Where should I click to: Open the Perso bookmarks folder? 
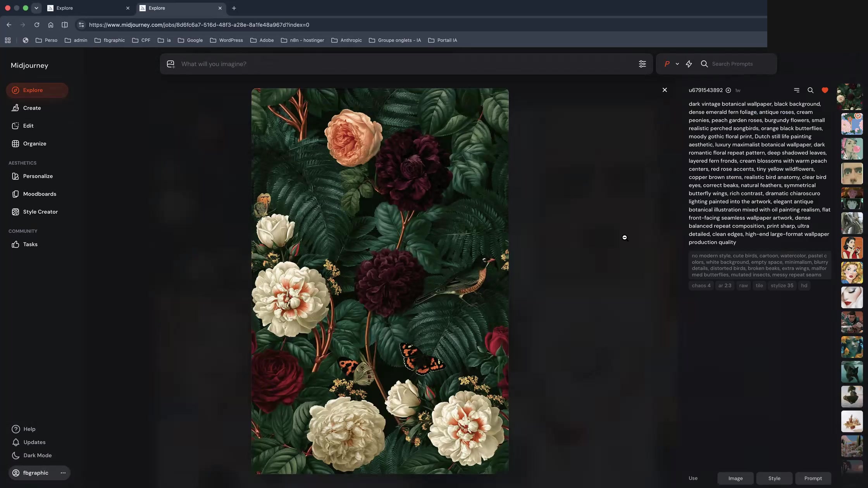point(46,40)
